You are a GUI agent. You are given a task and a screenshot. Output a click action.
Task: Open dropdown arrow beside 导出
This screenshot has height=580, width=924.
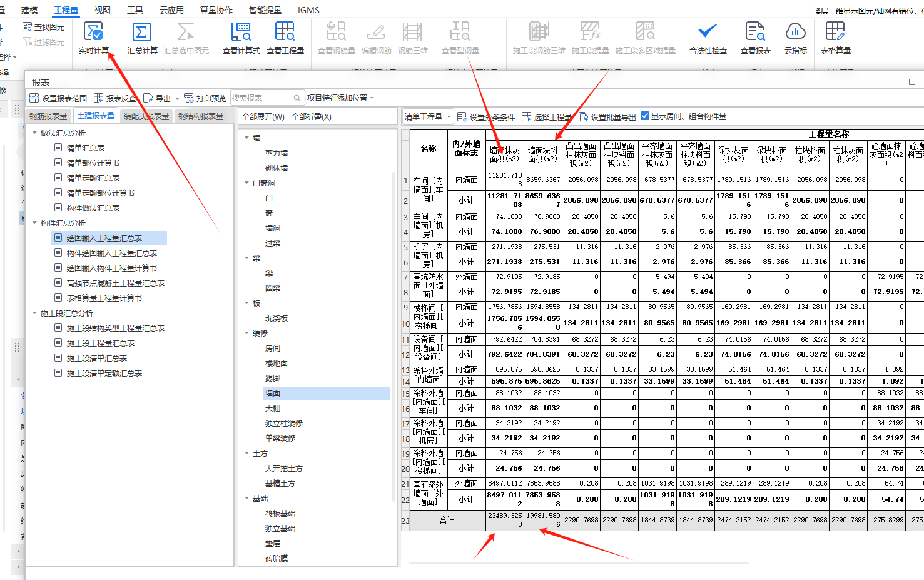[177, 99]
